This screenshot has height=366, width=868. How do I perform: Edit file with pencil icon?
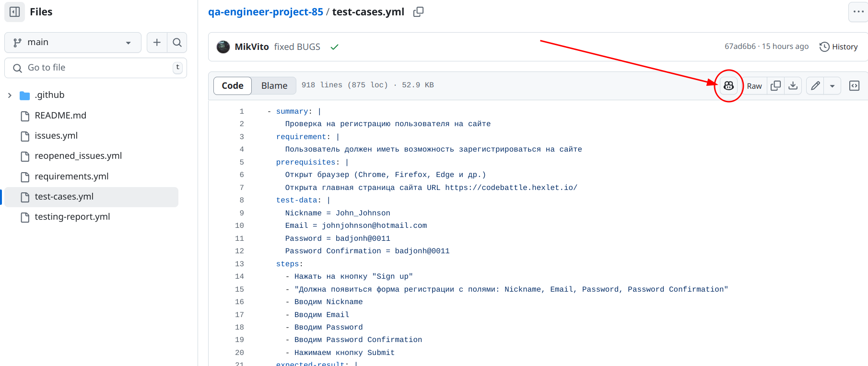click(x=815, y=86)
